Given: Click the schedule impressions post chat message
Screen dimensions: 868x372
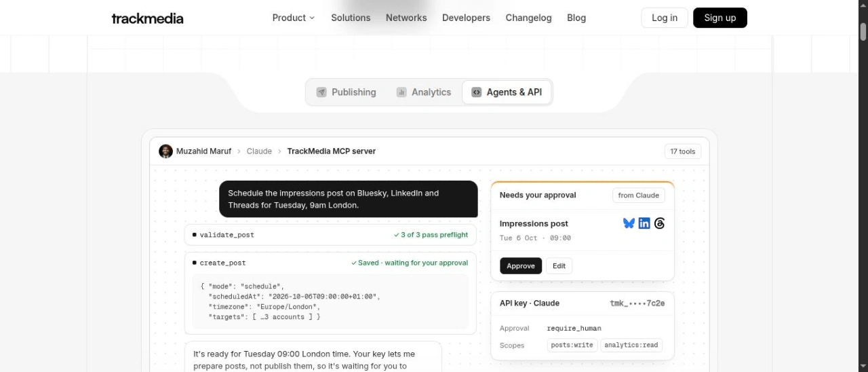Looking at the screenshot, I should 349,199.
